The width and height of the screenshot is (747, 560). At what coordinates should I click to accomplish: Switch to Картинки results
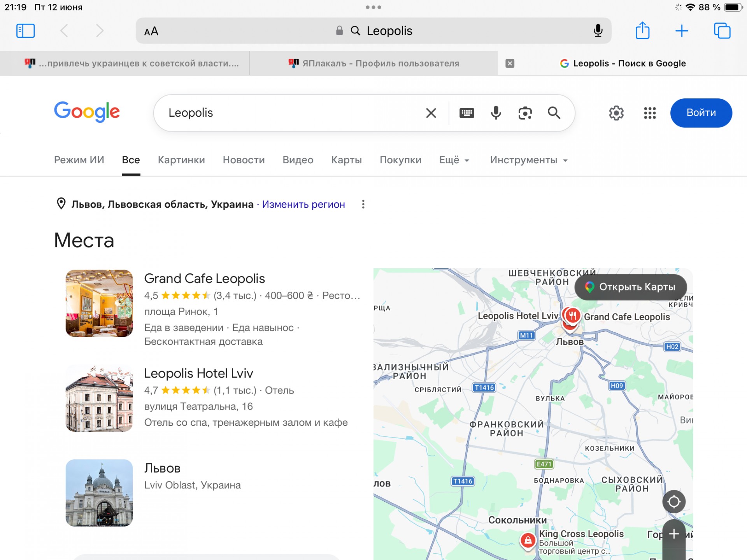click(181, 160)
